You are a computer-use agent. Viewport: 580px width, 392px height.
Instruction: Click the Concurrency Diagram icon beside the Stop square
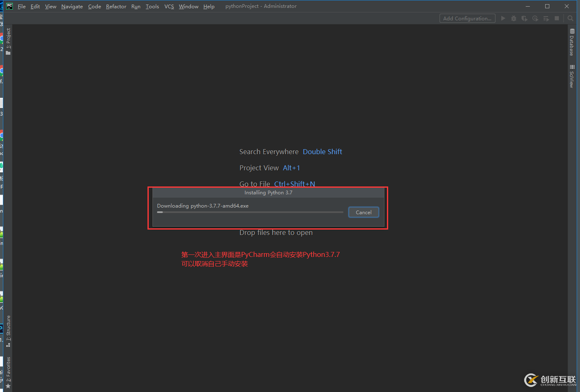pyautogui.click(x=546, y=18)
